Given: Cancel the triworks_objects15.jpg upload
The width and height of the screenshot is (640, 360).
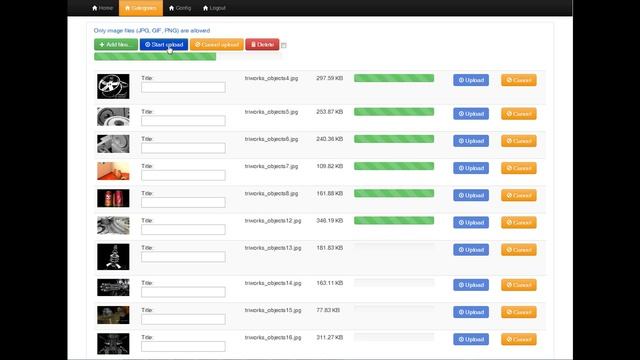Looking at the screenshot, I should click(x=519, y=312).
